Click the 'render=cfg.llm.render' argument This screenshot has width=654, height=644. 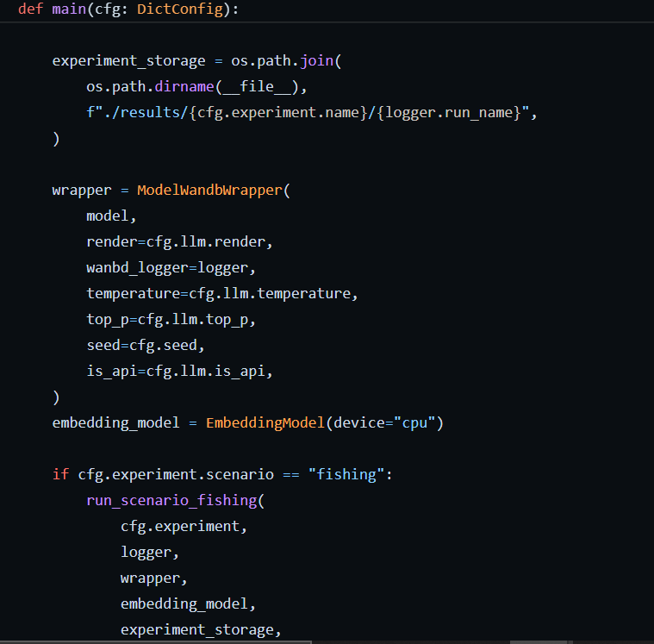tap(176, 242)
